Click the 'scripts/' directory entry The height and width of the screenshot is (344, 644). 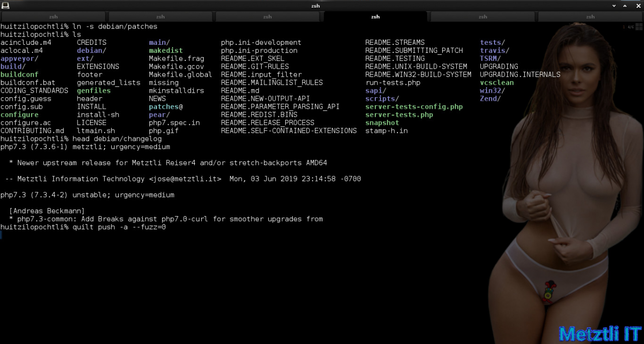pyautogui.click(x=382, y=99)
